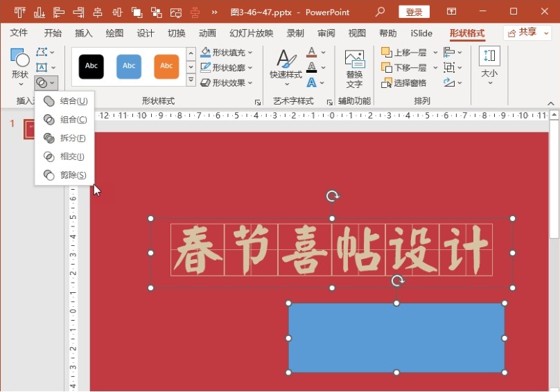560x392 pixels.
Task: Click the 登录 sign-in button
Action: 414,12
